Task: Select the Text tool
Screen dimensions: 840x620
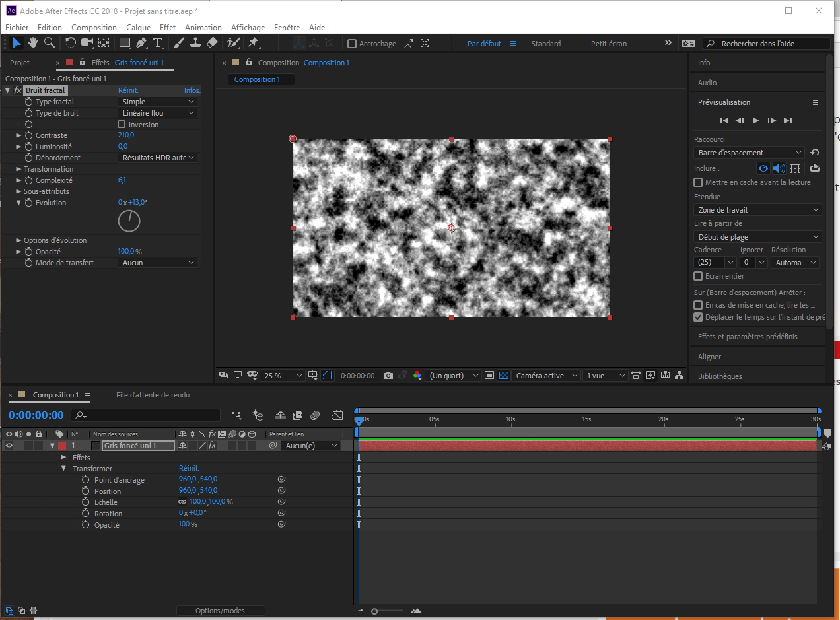Action: [x=158, y=43]
